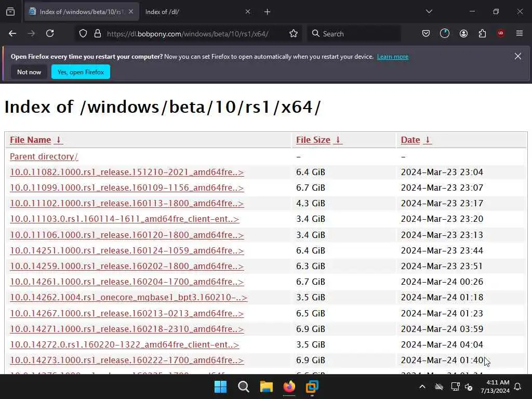Click the padlock site security icon
Image resolution: width=532 pixels, height=399 pixels.
[98, 34]
